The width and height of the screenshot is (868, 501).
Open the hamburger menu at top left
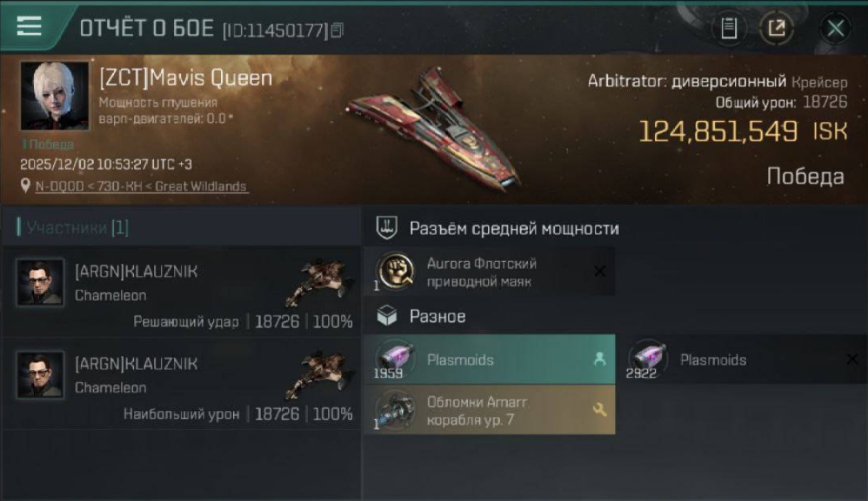pyautogui.click(x=29, y=27)
